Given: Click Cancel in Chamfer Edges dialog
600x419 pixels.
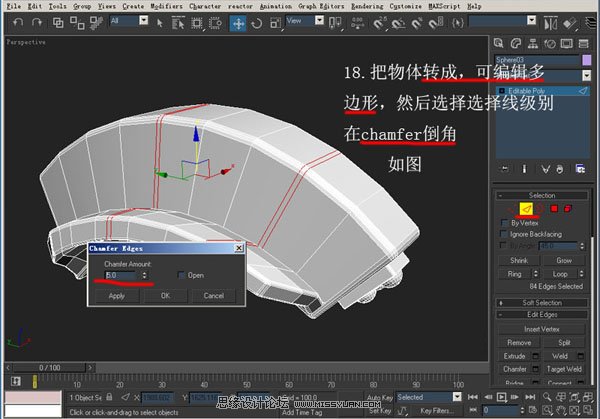Looking at the screenshot, I should 214,296.
